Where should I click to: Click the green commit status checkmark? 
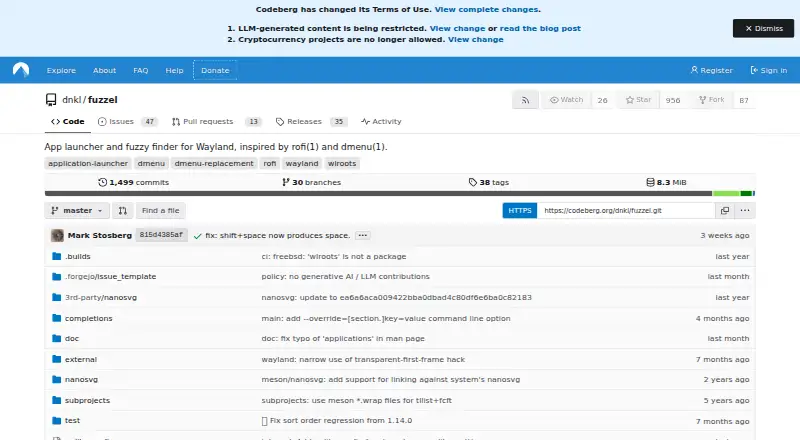(197, 236)
